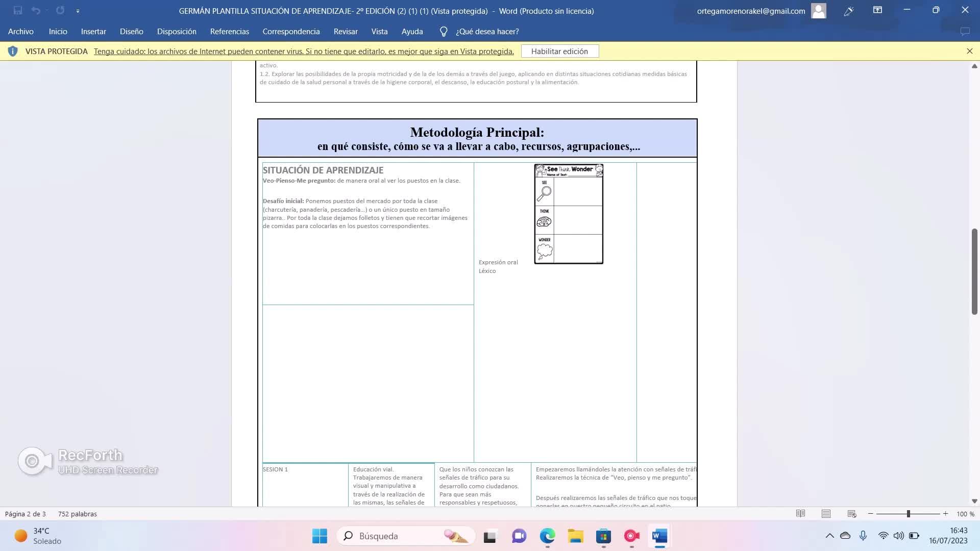
Task: Switch to Print Layout view
Action: (826, 514)
